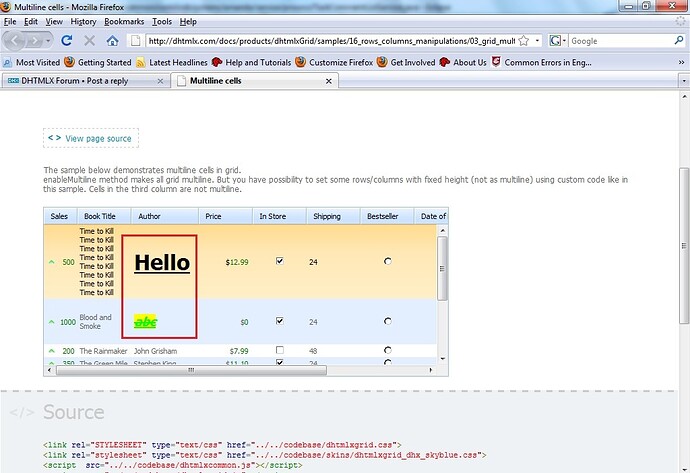Viewport: 690px width, 473px height.
Task: Click the Google search engine icon
Action: tap(556, 41)
